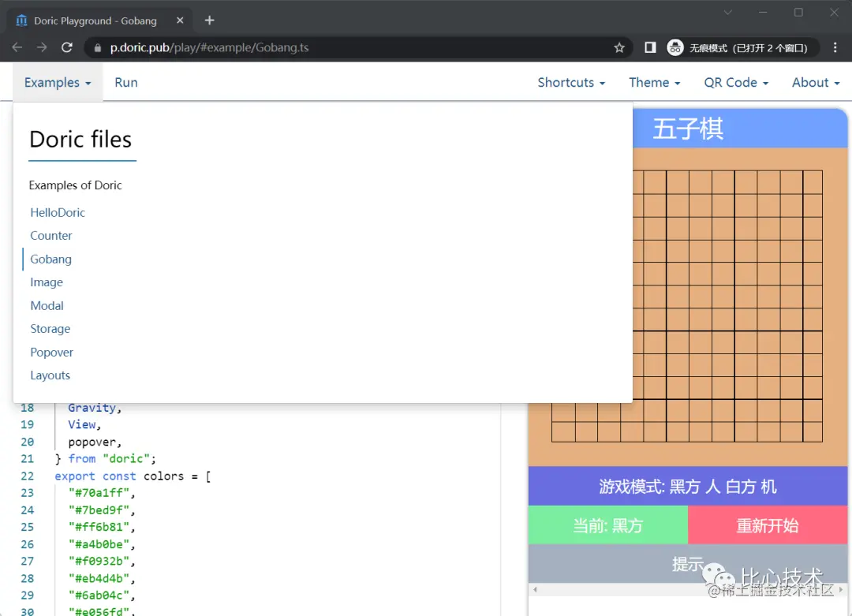Viewport: 852px width, 616px height.
Task: Open the QR Code dropdown
Action: (736, 83)
